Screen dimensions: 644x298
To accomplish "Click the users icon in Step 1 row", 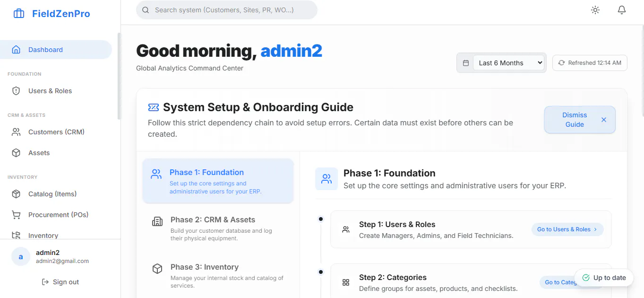I will pos(346,229).
